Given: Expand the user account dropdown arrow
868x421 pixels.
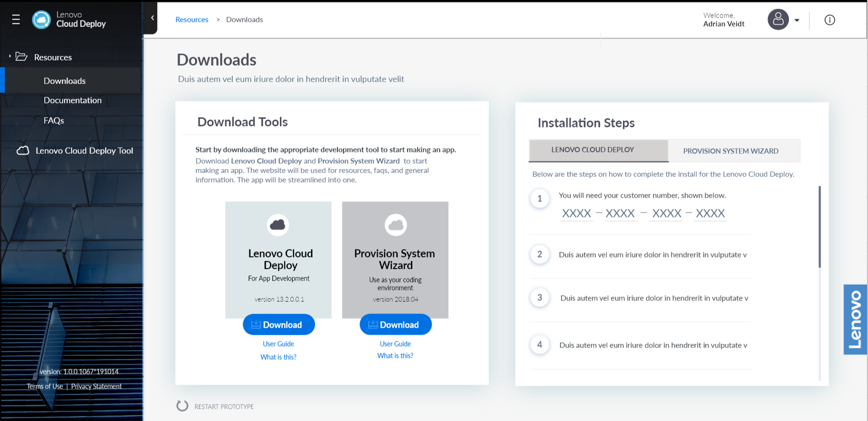Looking at the screenshot, I should [797, 21].
